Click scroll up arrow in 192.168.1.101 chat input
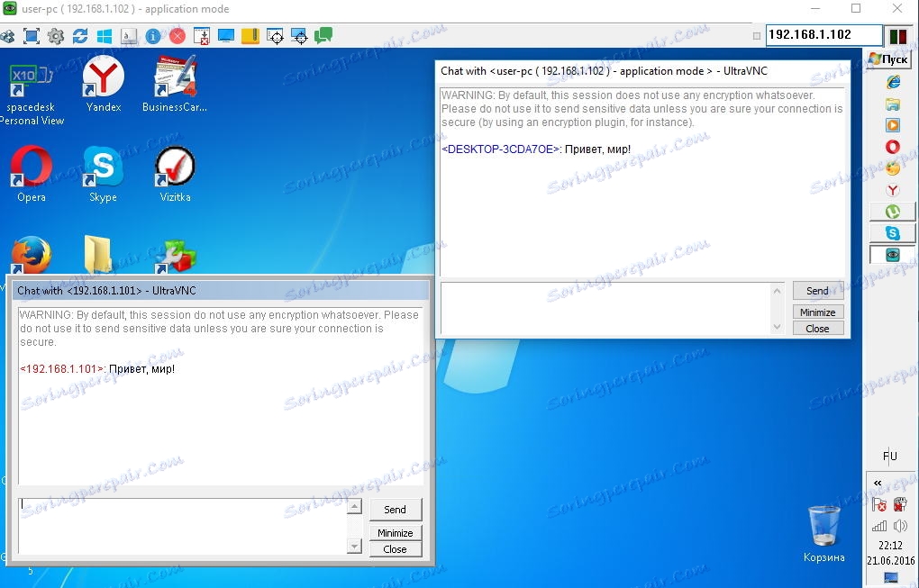 (x=355, y=506)
